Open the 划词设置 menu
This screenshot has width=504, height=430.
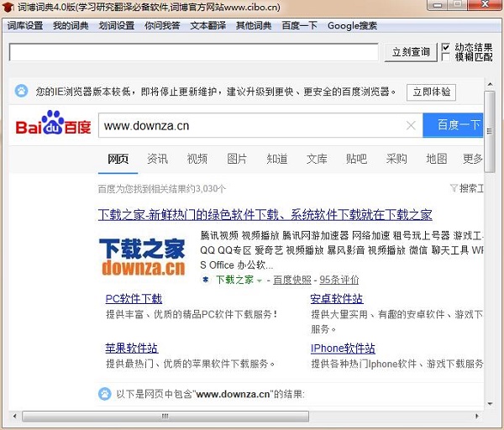click(x=117, y=25)
